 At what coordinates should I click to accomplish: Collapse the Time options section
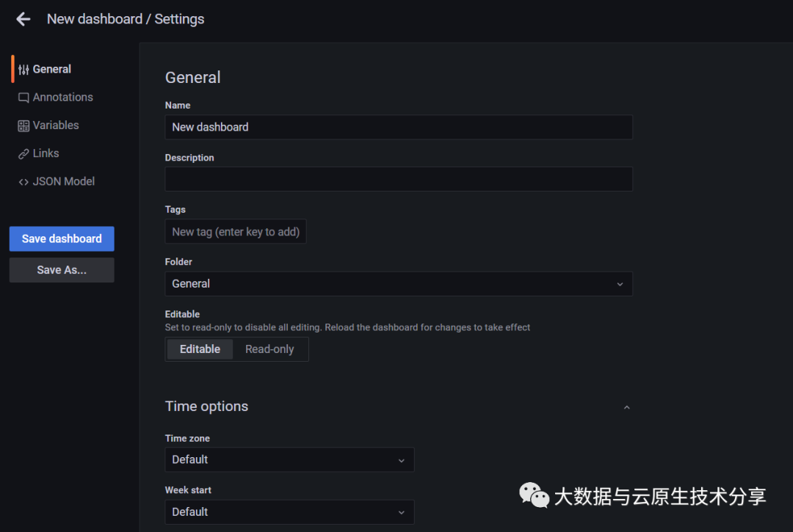(626, 407)
